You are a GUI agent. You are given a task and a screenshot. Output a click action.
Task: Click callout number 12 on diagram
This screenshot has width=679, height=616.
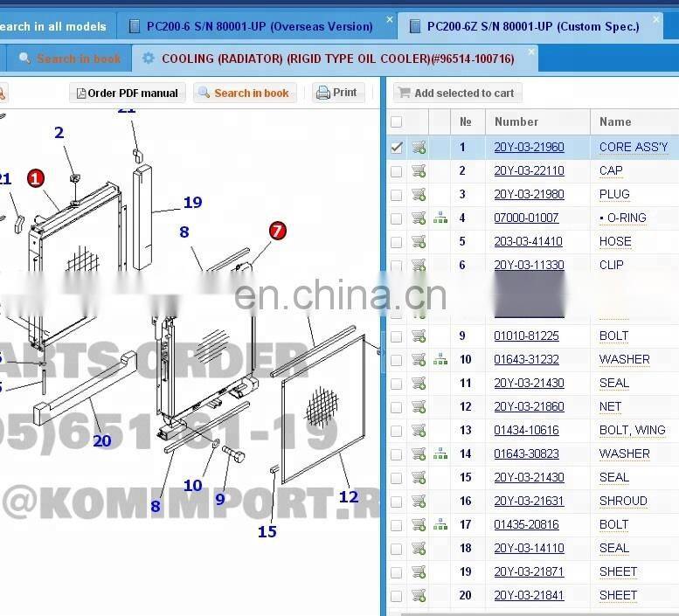pos(349,497)
